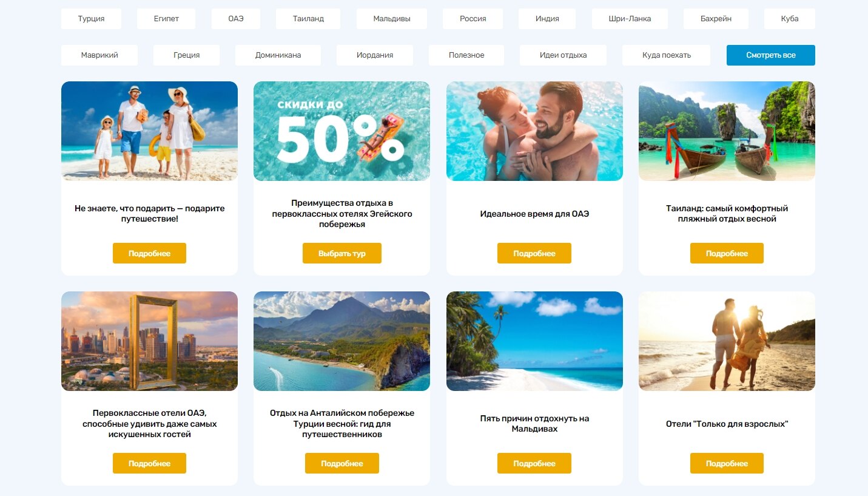
Task: Click the Отели "Только для взрослых" title
Action: click(727, 424)
